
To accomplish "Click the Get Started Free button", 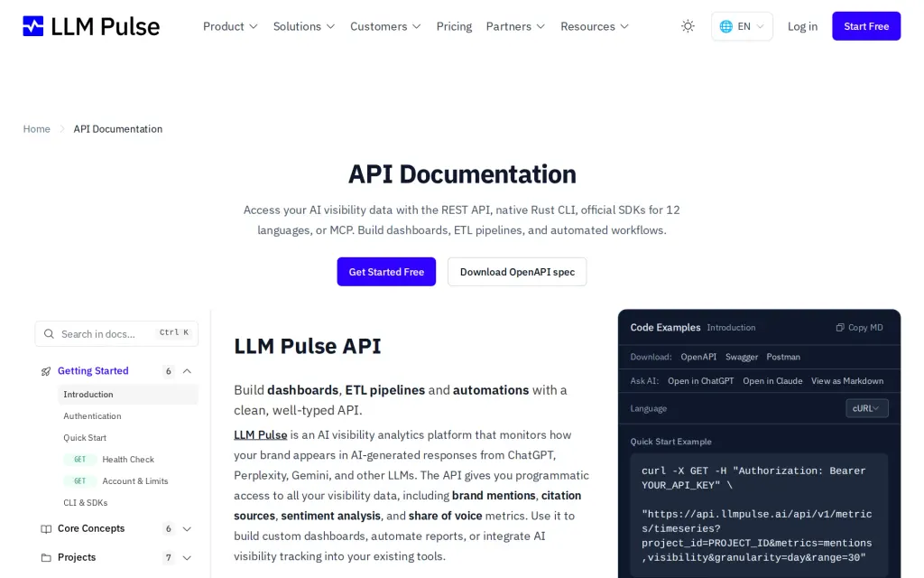I will [386, 272].
